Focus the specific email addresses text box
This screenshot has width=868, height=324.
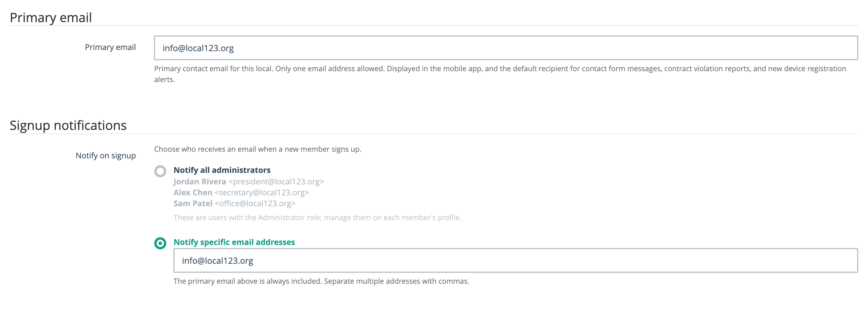coord(516,260)
